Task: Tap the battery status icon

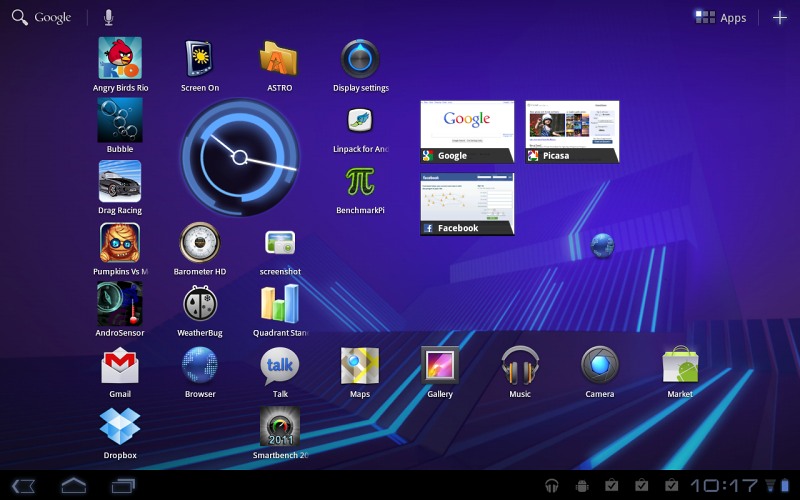Action: point(785,486)
